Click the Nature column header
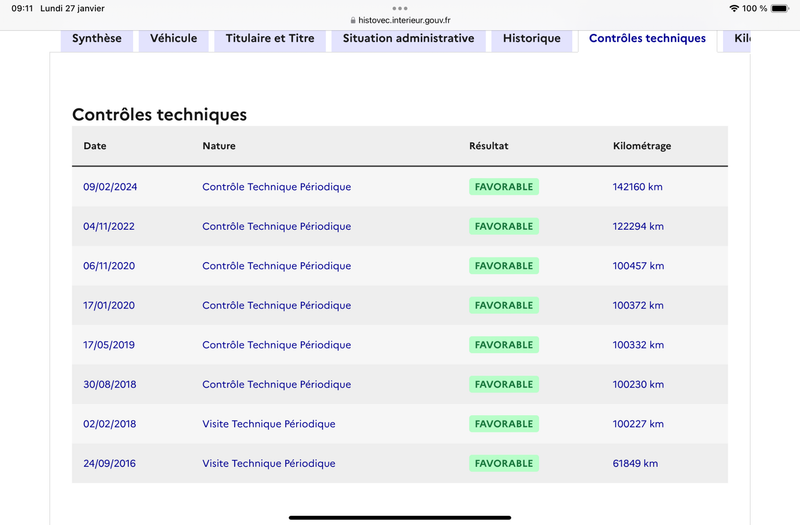800x525 pixels. pyautogui.click(x=219, y=146)
